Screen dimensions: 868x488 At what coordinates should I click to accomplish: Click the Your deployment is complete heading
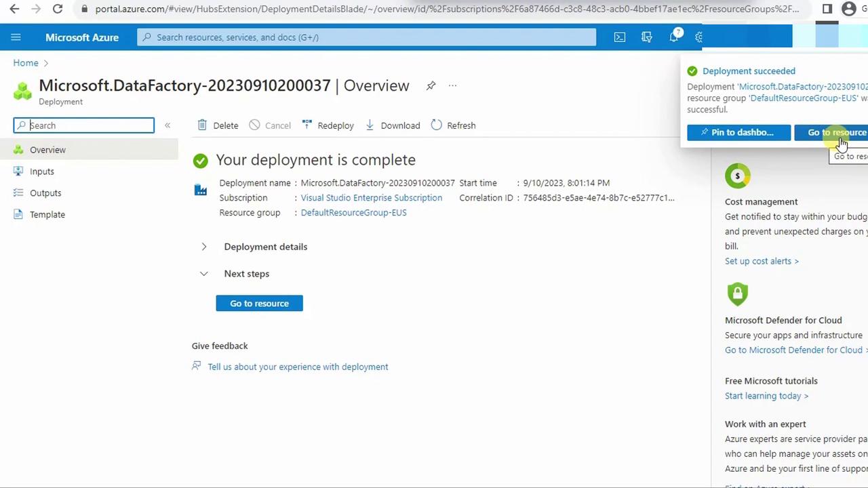pos(316,160)
